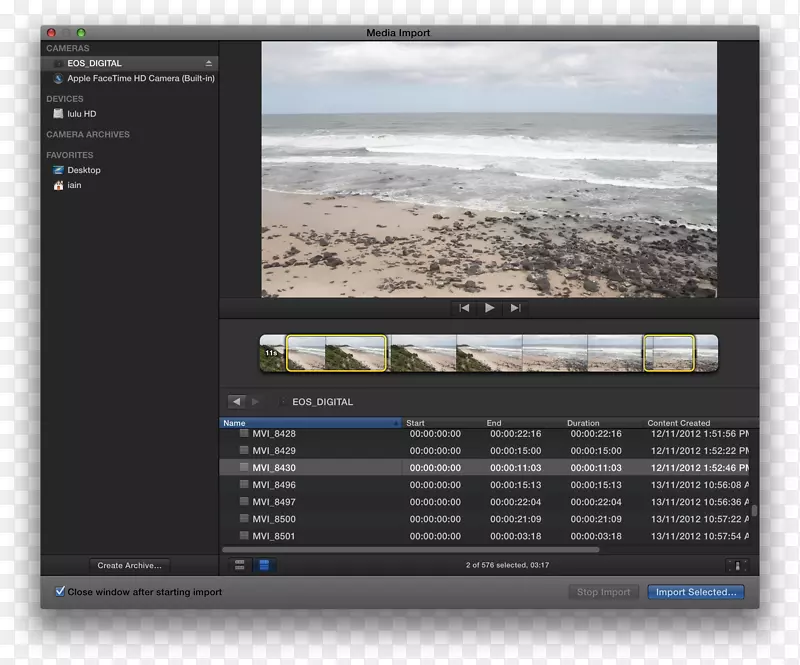Eject the EOS_DIGITAL camera
Viewport: 800px width, 665px height.
pyautogui.click(x=209, y=63)
